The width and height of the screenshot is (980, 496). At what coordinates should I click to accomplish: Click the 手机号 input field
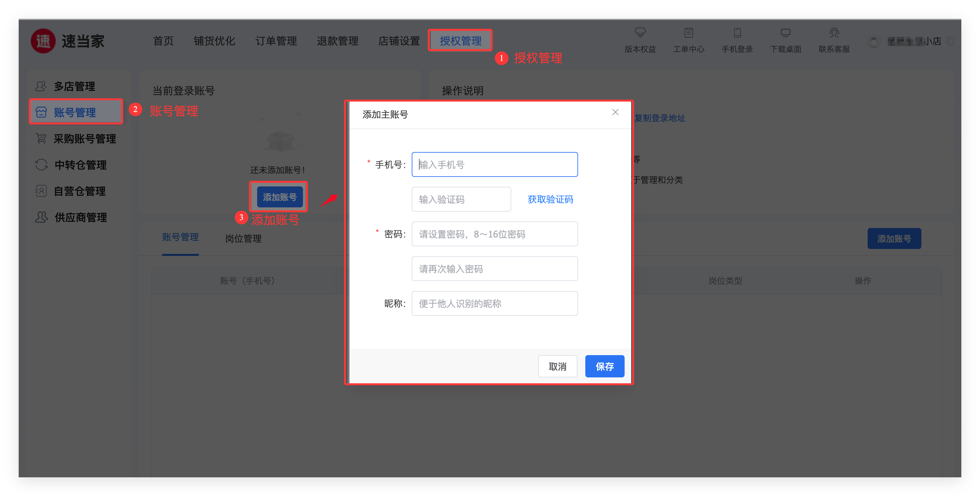[x=494, y=165]
